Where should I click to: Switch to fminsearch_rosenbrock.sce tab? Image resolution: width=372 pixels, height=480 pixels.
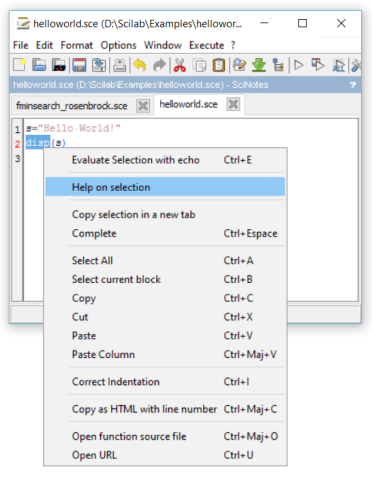tap(72, 106)
